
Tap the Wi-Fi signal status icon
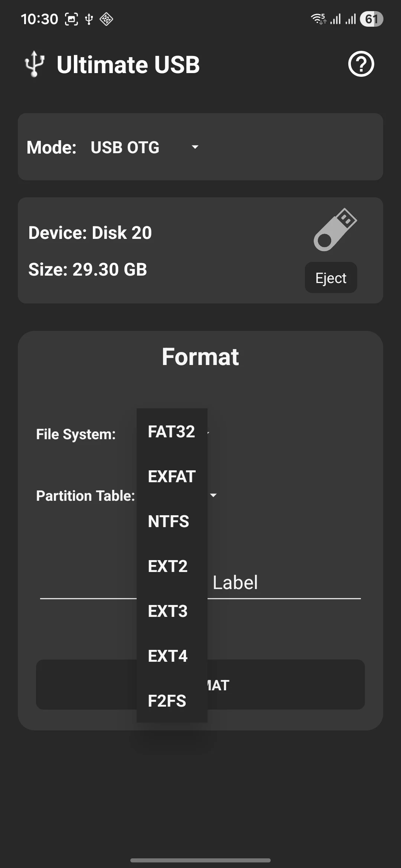click(x=318, y=19)
